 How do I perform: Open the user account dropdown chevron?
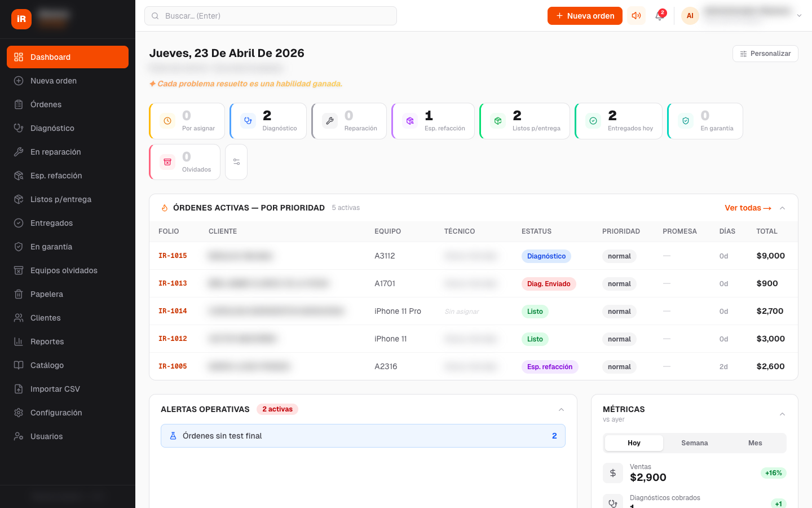(x=799, y=16)
